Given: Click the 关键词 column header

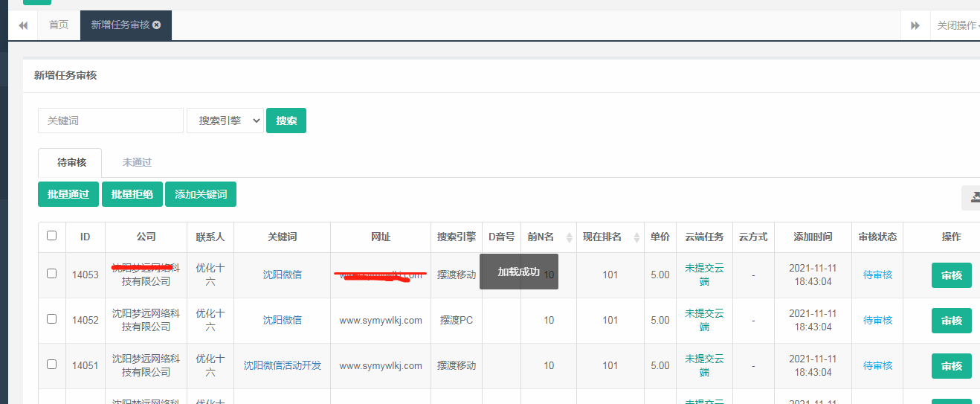Looking at the screenshot, I should (283, 237).
